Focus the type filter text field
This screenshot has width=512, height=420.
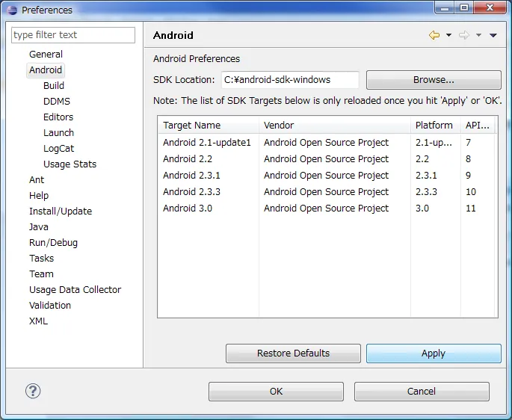pyautogui.click(x=73, y=35)
